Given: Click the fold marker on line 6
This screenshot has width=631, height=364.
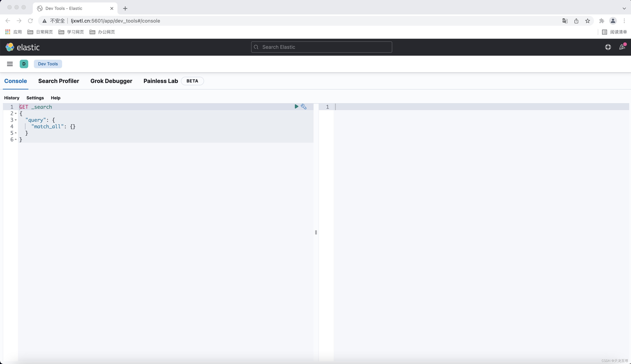Looking at the screenshot, I should click(x=16, y=140).
